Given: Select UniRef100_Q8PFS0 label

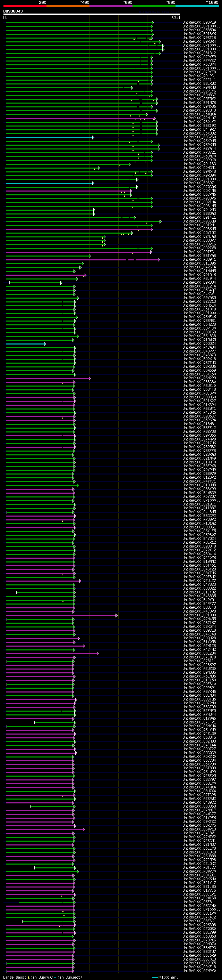Looking at the screenshot, I should coord(199,328).
